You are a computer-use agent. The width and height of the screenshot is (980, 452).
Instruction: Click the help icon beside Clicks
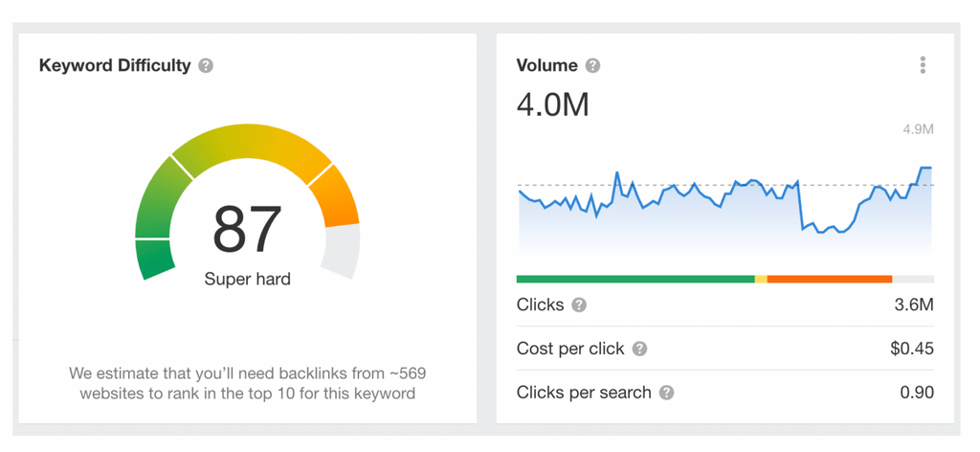coord(579,305)
